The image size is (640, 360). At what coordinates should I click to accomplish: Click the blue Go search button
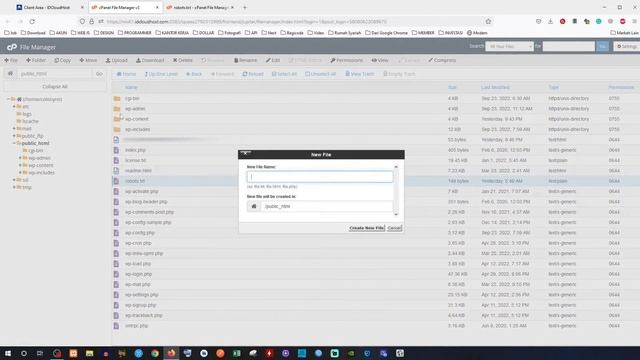602,47
